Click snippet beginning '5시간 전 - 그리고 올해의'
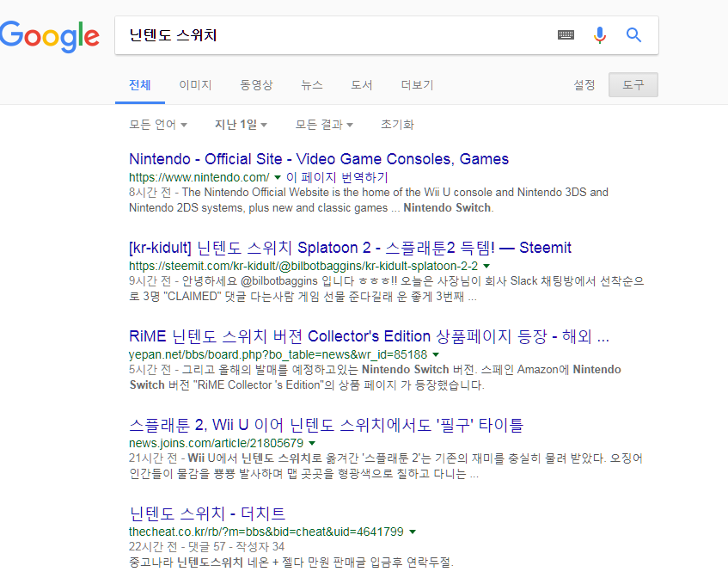The height and width of the screenshot is (578, 728). [375, 378]
